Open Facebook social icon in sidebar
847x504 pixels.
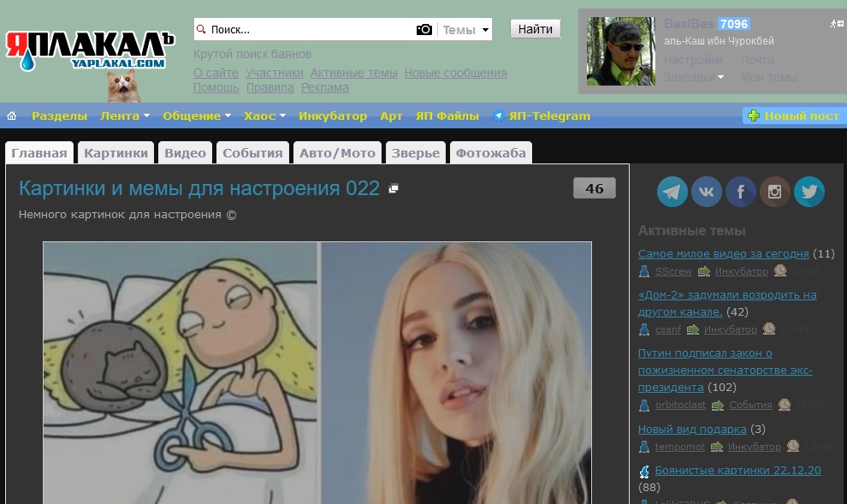pos(741,191)
